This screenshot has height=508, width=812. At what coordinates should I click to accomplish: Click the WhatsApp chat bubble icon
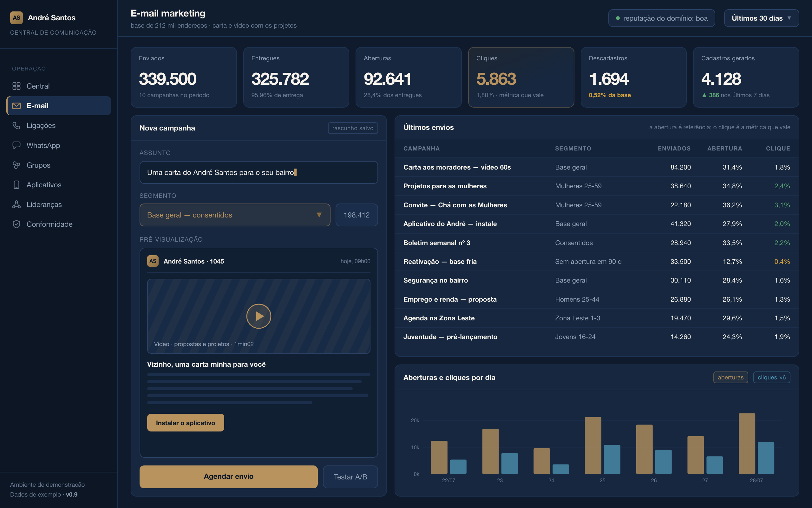16,145
